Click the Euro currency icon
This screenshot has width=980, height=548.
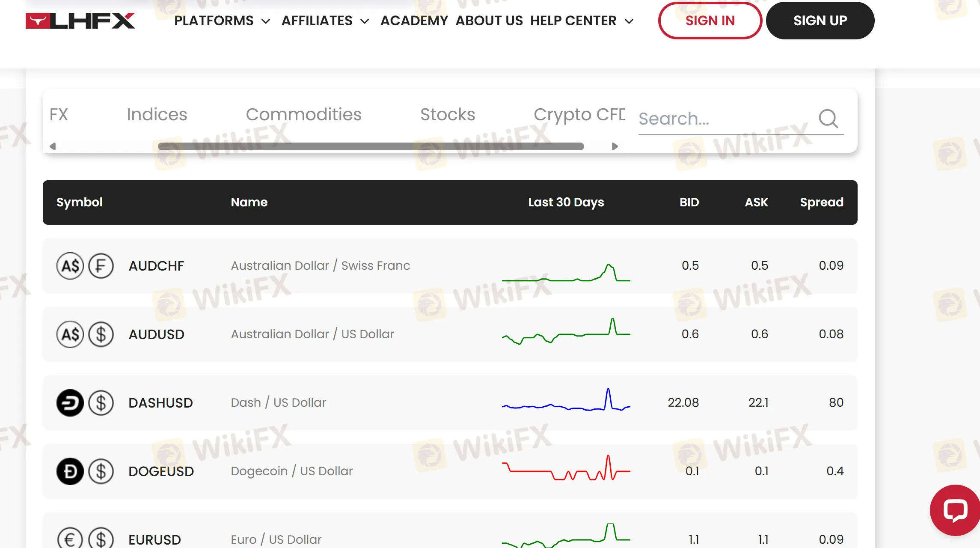pyautogui.click(x=70, y=539)
